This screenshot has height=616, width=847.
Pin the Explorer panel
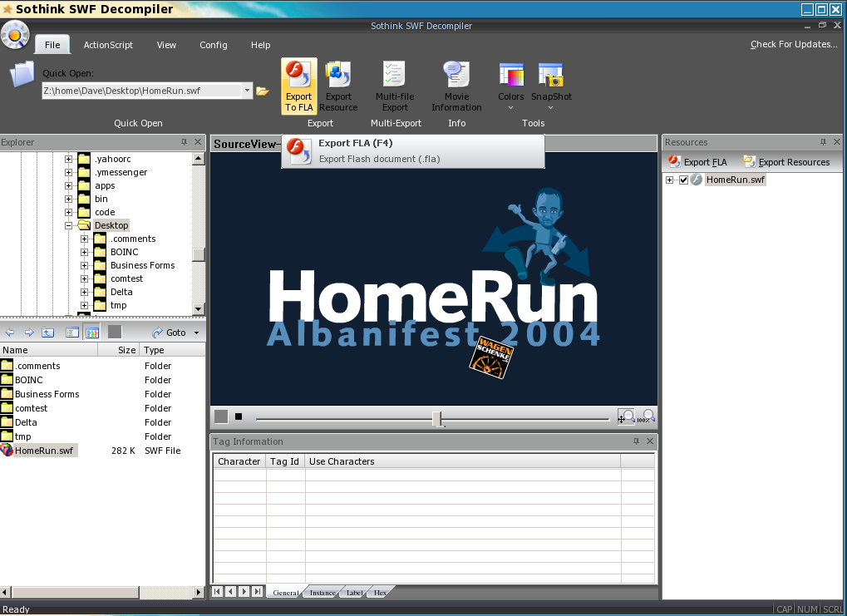184,142
